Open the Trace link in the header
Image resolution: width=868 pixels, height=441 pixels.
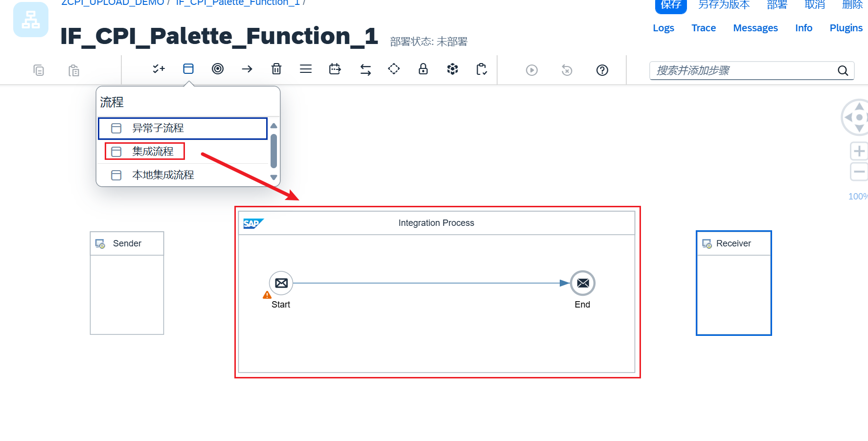pyautogui.click(x=703, y=28)
